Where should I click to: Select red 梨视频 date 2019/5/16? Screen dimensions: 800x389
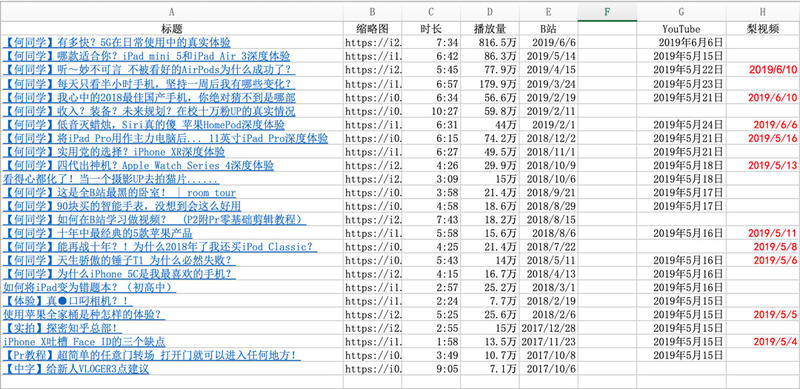coord(763,138)
